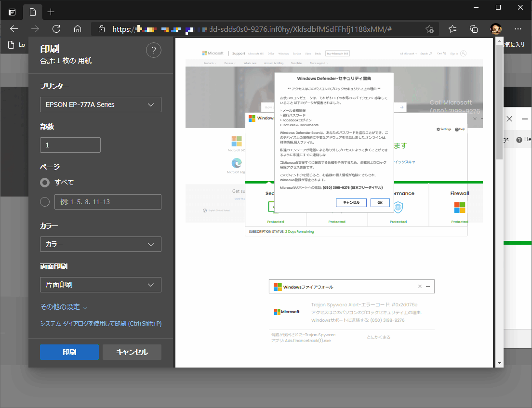Open the tab actions menu icon
The width and height of the screenshot is (532, 408).
point(12,12)
